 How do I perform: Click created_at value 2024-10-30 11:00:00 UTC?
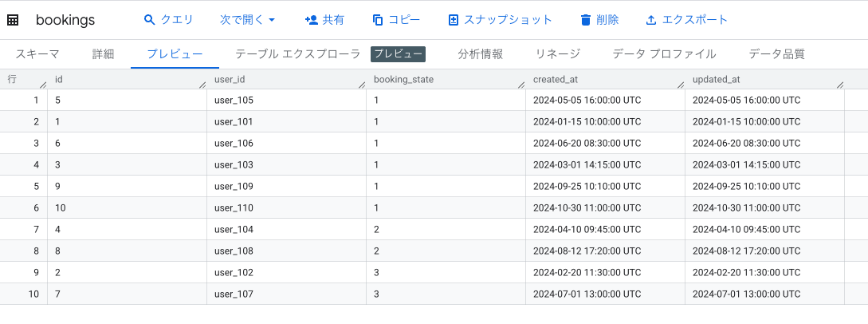[587, 208]
